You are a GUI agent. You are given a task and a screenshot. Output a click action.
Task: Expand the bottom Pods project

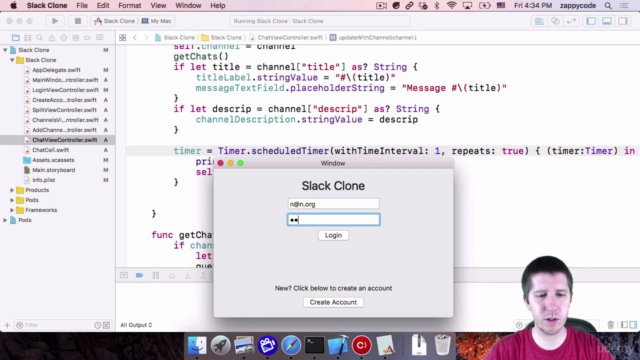[x=5, y=220]
